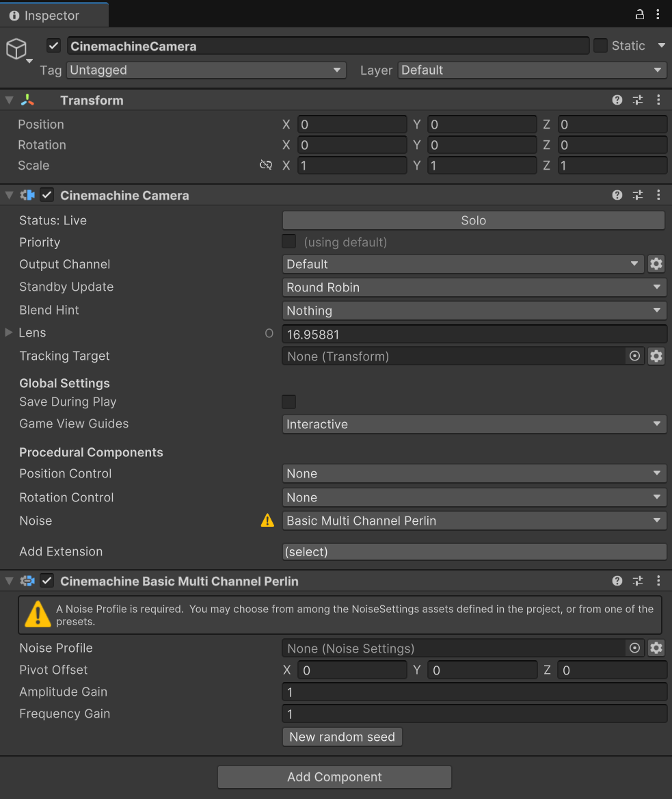
Task: Open the Add Extension select dropdown
Action: click(x=474, y=552)
